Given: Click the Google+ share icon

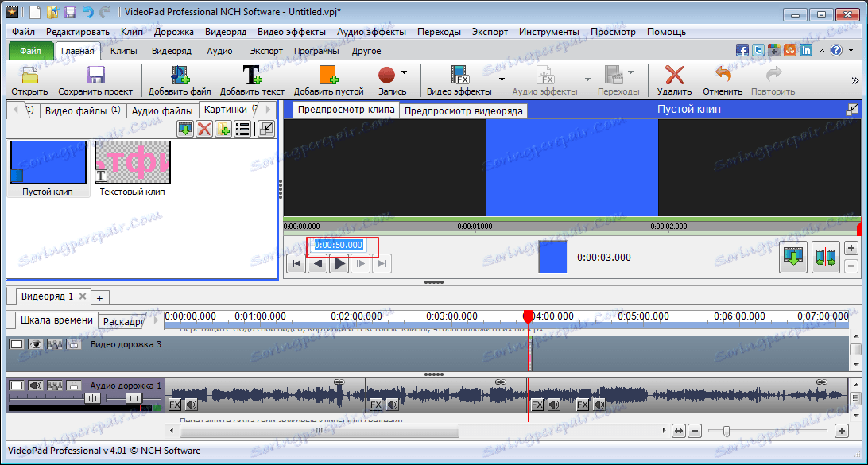Looking at the screenshot, I should tap(774, 50).
